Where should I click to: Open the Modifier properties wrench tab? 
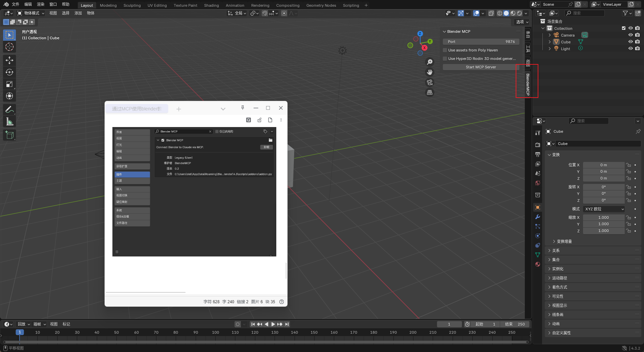[538, 217]
